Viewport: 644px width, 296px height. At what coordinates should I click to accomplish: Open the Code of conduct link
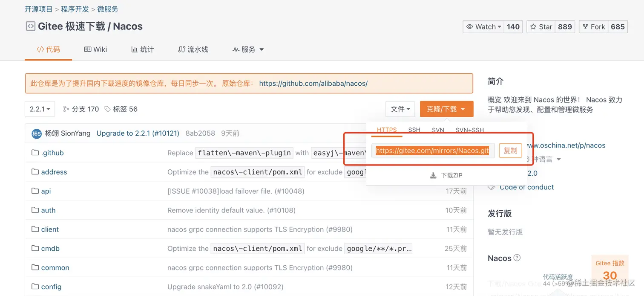527,187
